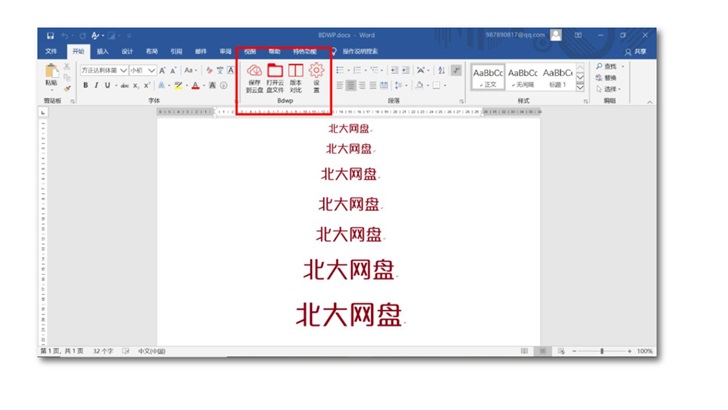Click the font color red A swatch
Viewport: 728px width, 410px height.
(195, 85)
